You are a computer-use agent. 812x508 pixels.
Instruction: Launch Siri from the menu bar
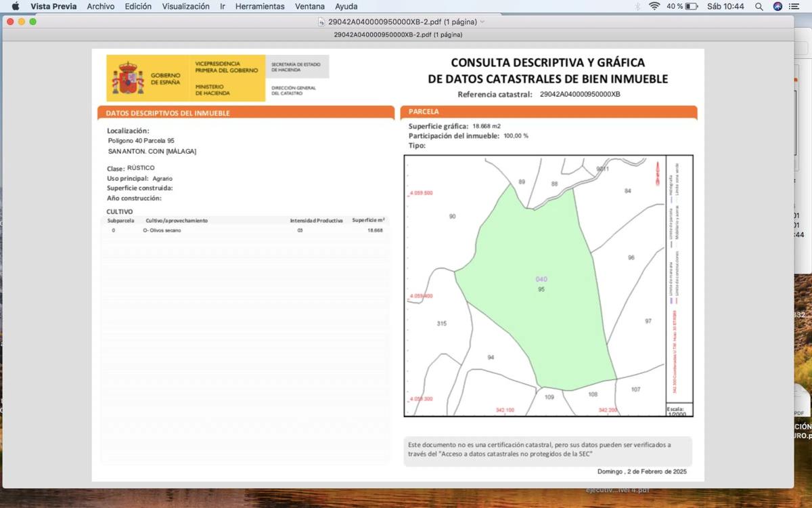(777, 6)
